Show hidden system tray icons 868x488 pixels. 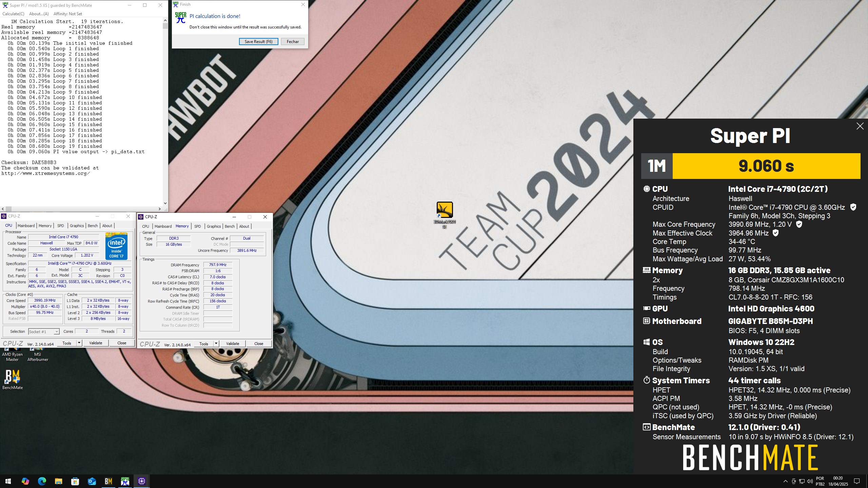click(x=786, y=481)
